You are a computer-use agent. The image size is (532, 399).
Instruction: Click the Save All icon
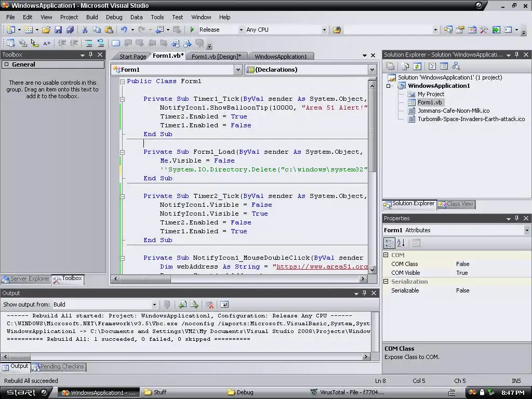(70, 30)
